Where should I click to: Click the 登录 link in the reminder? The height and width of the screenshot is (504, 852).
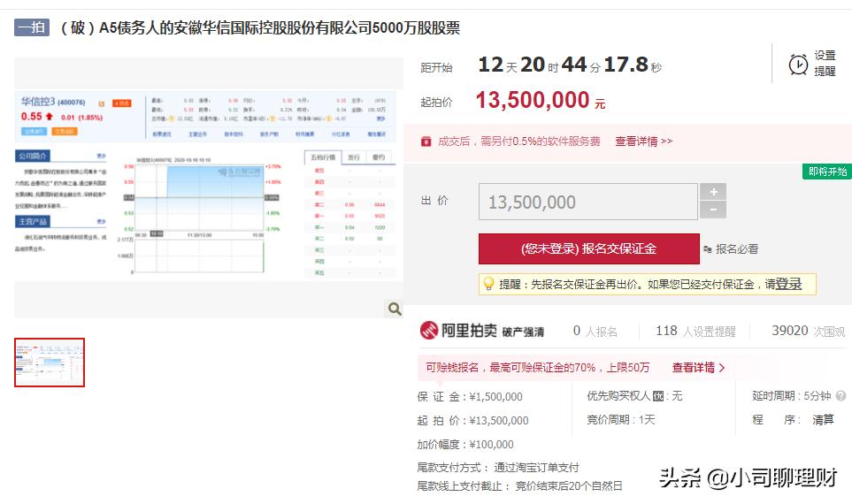788,284
